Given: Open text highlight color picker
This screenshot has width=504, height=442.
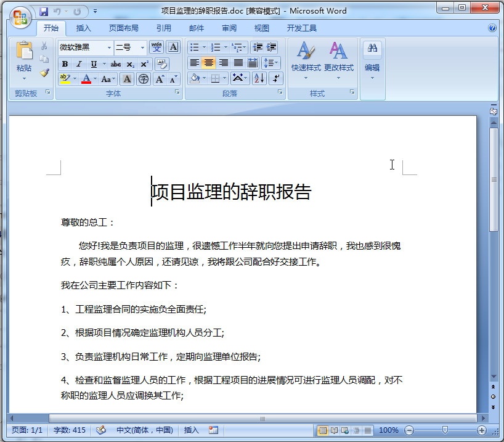Looking at the screenshot, I should (75, 79).
